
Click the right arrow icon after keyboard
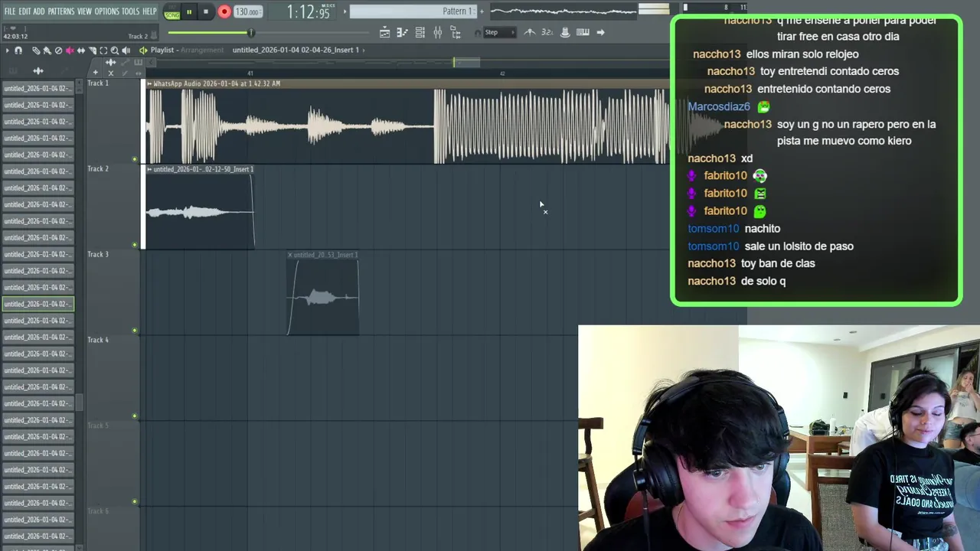point(601,32)
